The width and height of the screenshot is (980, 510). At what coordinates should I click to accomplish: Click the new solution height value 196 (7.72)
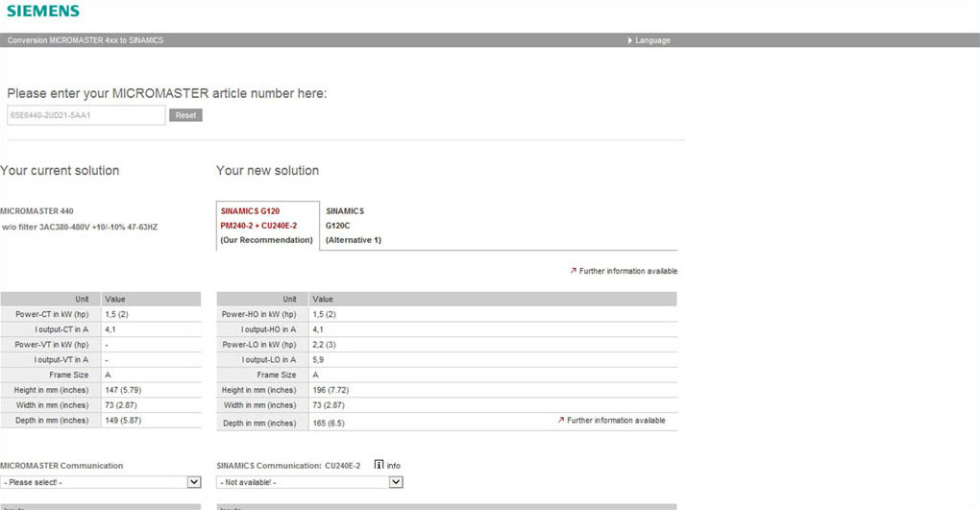tap(331, 390)
